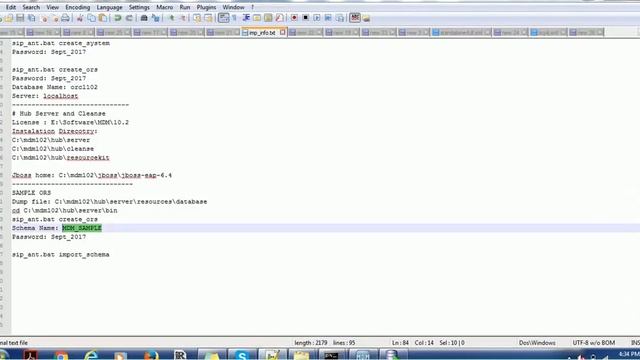Open the ? help menu
This screenshot has width=640, height=360.
pos(253,7)
